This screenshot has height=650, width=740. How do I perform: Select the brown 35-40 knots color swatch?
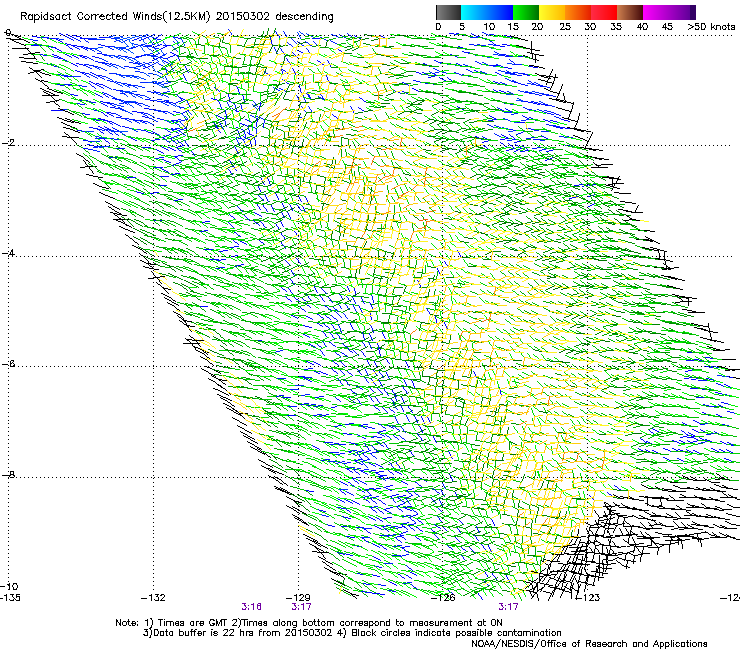(630, 12)
